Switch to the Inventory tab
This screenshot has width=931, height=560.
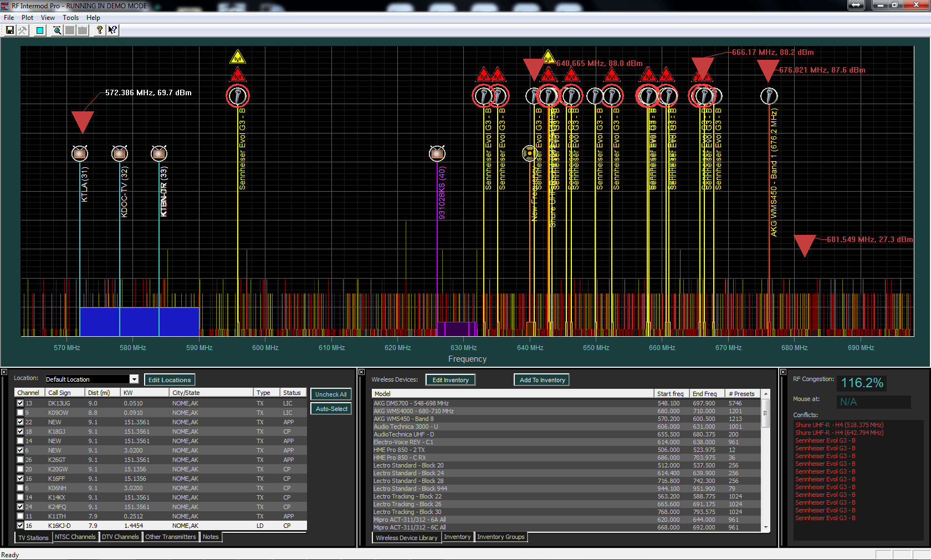point(457,537)
